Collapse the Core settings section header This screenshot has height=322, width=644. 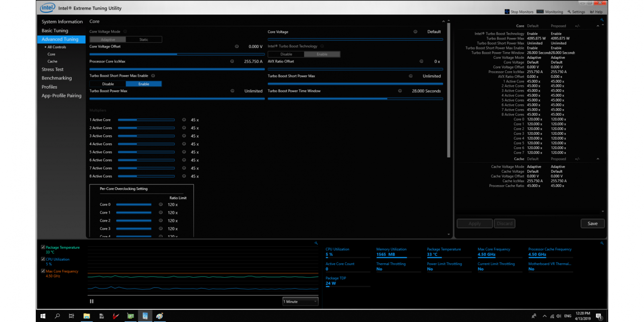pos(444,21)
